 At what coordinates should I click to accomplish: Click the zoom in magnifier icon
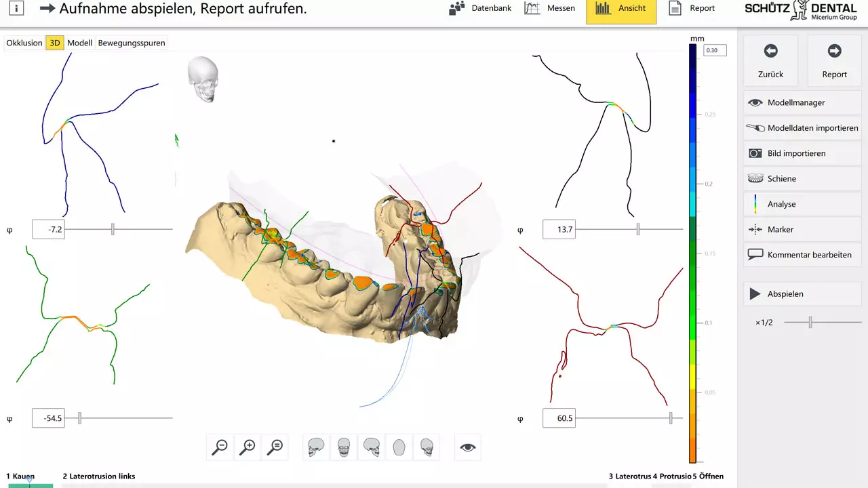click(x=248, y=447)
